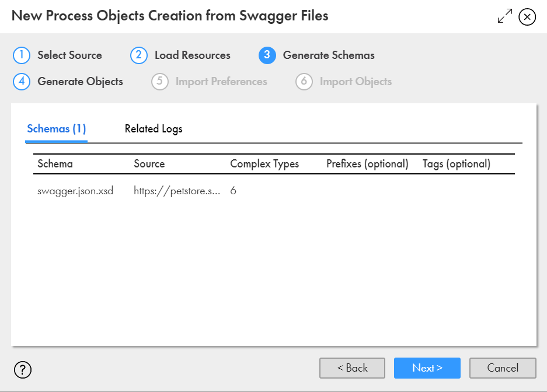Screen dimensions: 547x392
Task: Switch to the Schemas (1) tab
Action: [x=56, y=129]
